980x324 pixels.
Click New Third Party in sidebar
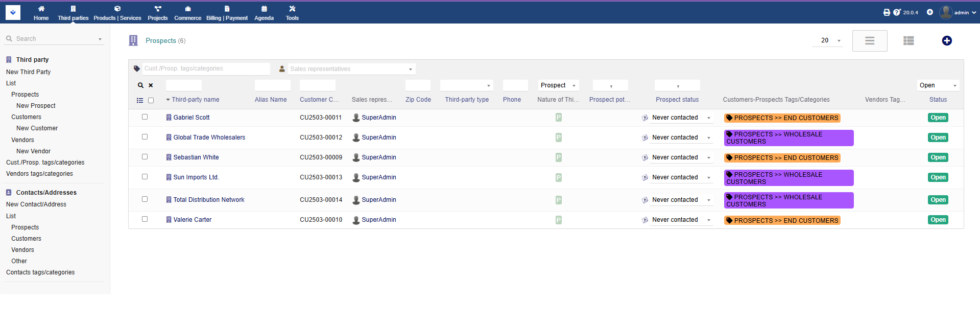coord(28,72)
